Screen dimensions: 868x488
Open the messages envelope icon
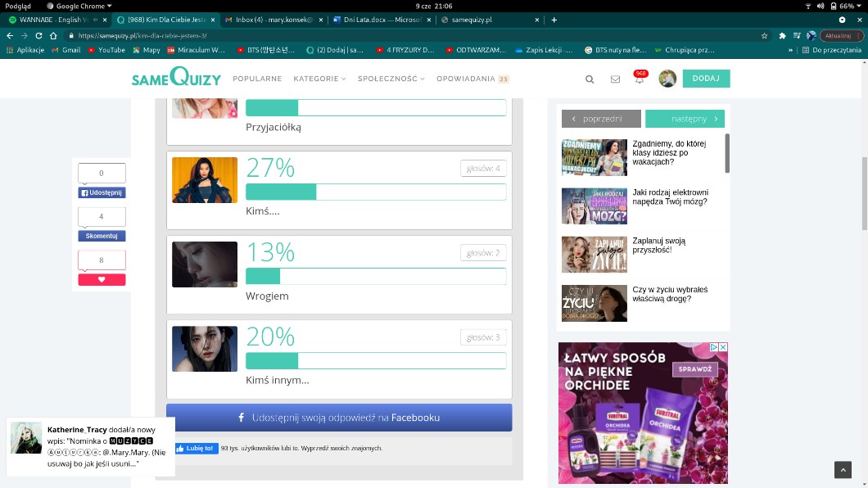pos(615,79)
